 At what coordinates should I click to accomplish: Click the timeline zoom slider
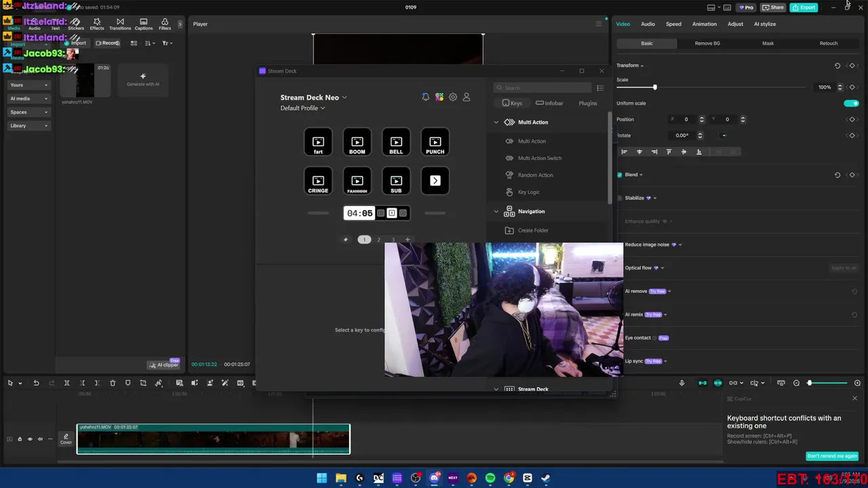pyautogui.click(x=827, y=383)
